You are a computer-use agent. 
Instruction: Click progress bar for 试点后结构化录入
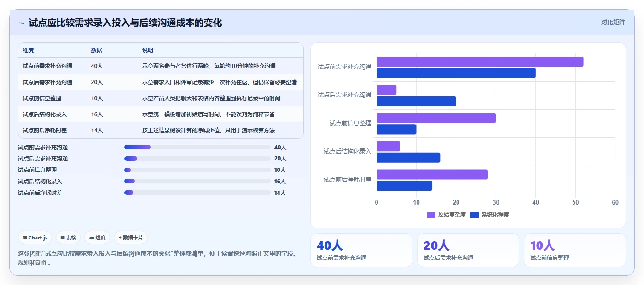coord(197,182)
